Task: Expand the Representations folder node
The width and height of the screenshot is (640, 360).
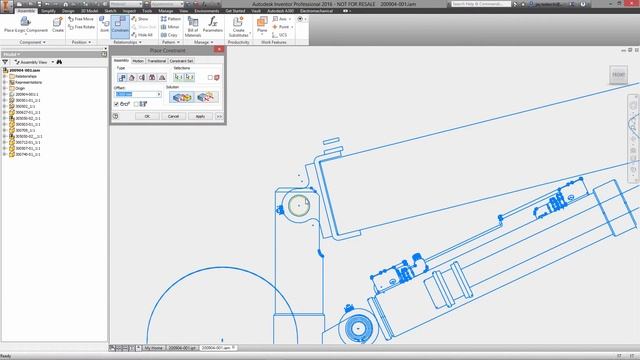Action: (x=4, y=82)
